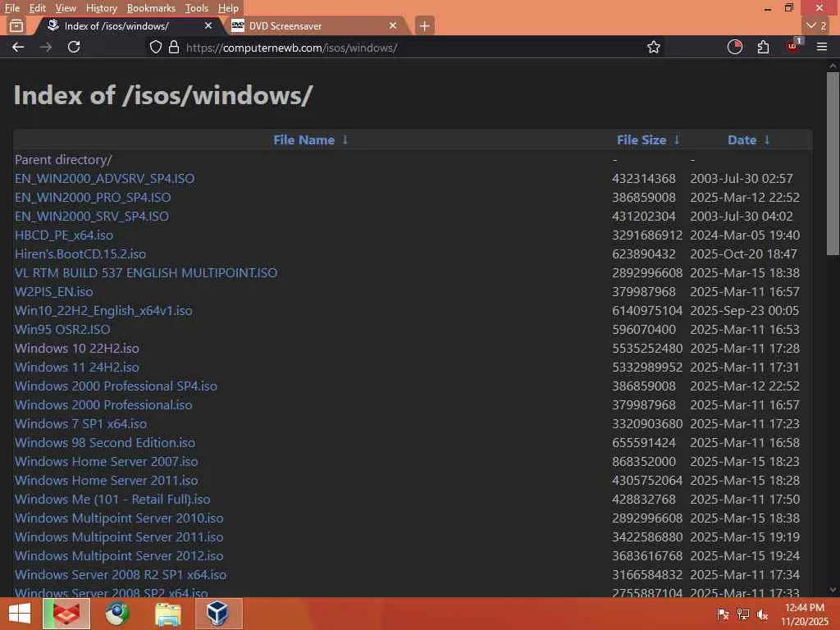The image size is (840, 630).
Task: Sort listing by Date header
Action: coord(742,139)
